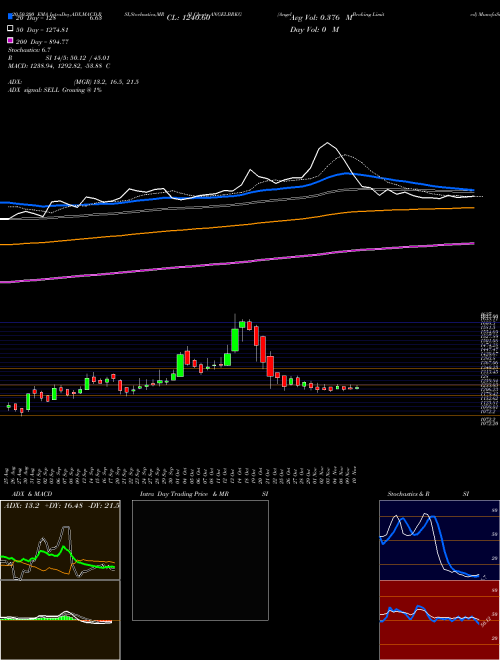The image size is (500, 660).
Task: Click the magenta 200 Day EMA legend swatch
Action: (x=10, y=41)
